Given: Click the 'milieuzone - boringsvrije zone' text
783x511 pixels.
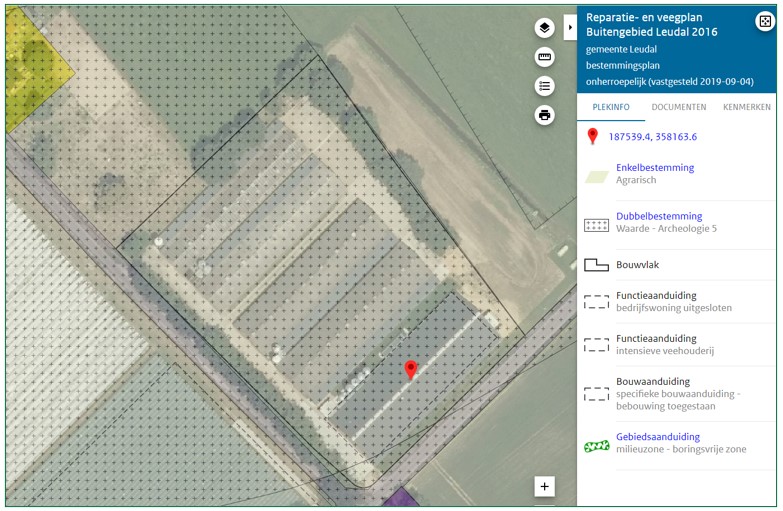Looking at the screenshot, I should [x=681, y=449].
